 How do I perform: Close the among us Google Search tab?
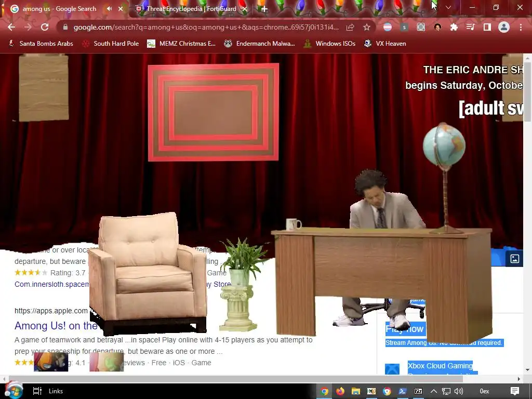click(121, 9)
